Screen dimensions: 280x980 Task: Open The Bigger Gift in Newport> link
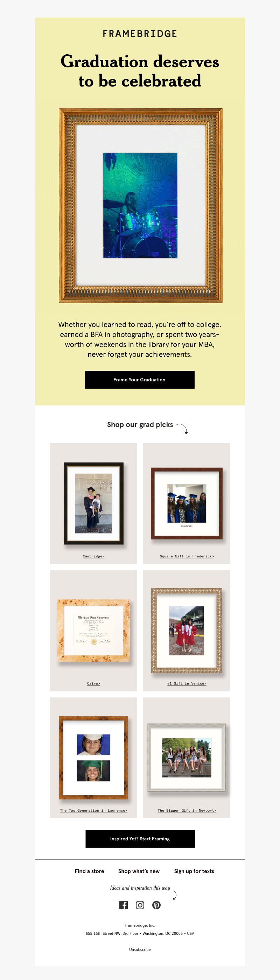coord(187,810)
